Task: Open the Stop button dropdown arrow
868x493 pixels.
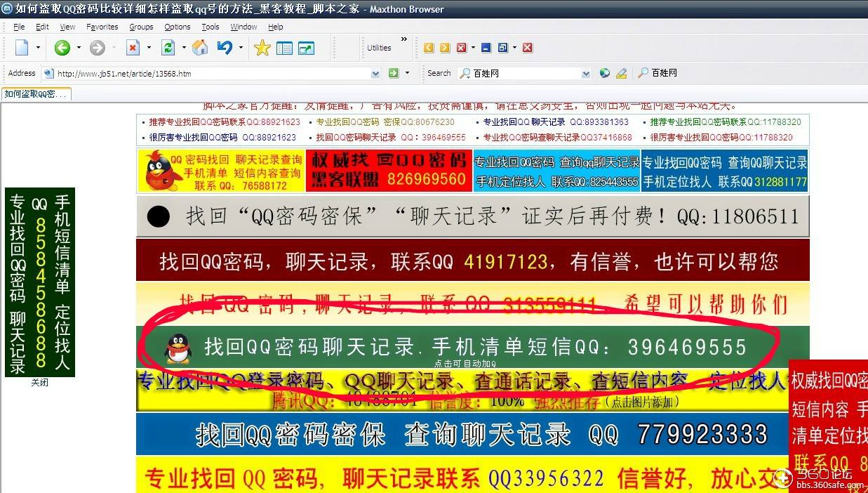Action: tap(148, 48)
